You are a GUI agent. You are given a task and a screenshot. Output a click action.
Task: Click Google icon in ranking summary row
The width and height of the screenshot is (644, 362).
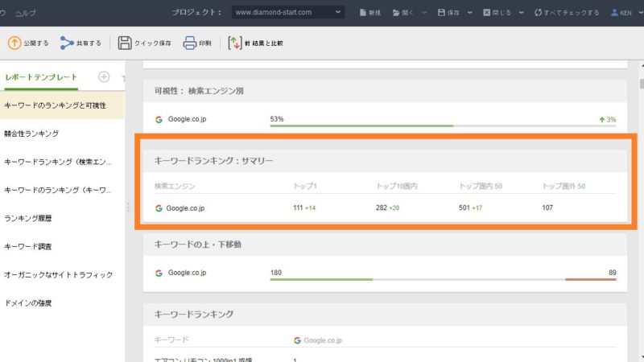tap(159, 208)
